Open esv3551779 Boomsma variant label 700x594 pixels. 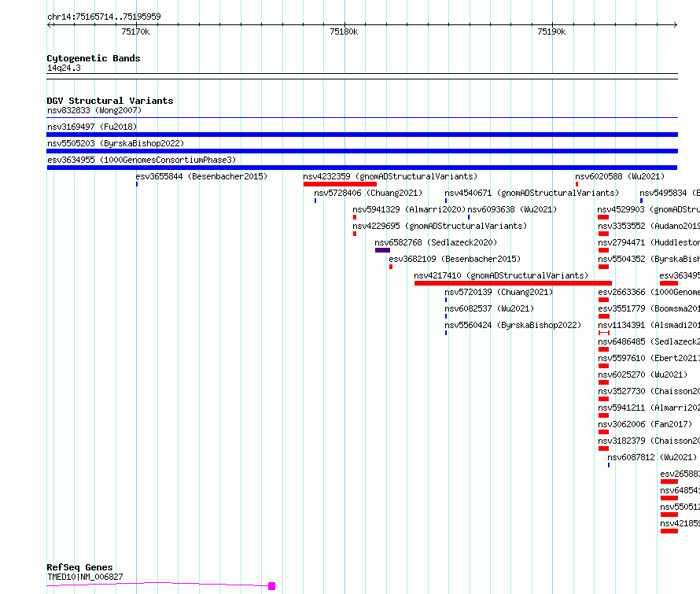pos(649,308)
